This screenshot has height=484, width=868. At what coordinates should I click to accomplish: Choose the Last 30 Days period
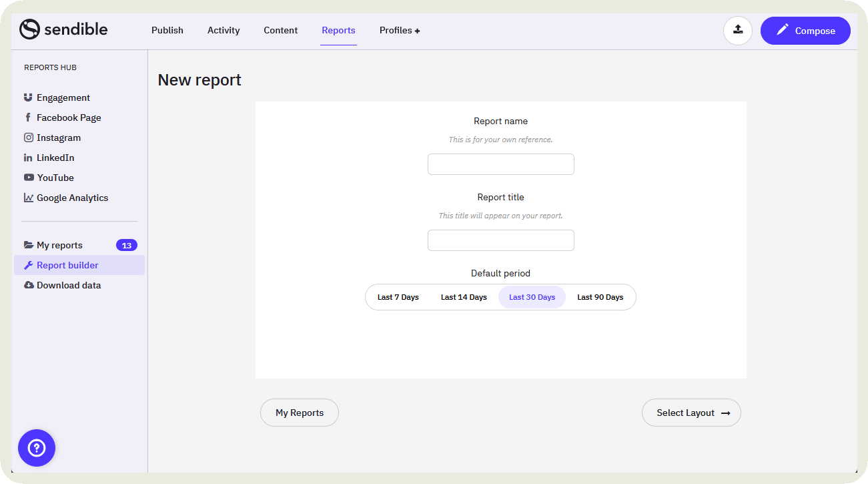pos(532,297)
